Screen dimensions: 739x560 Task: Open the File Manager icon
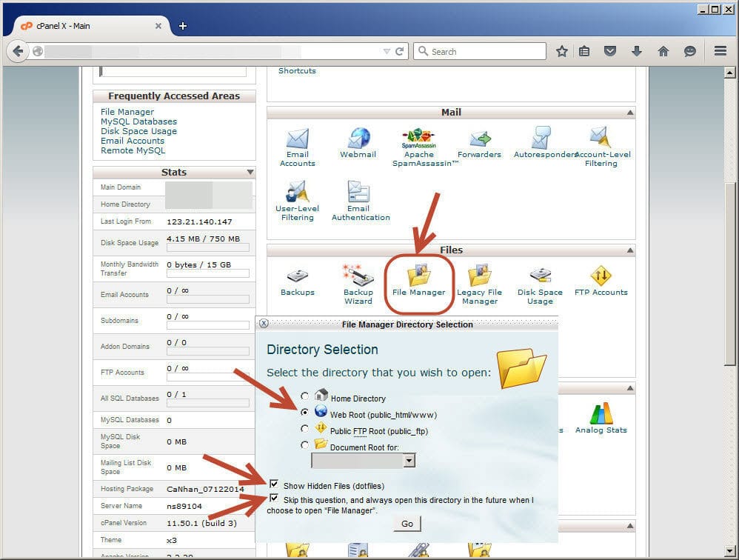tap(418, 276)
